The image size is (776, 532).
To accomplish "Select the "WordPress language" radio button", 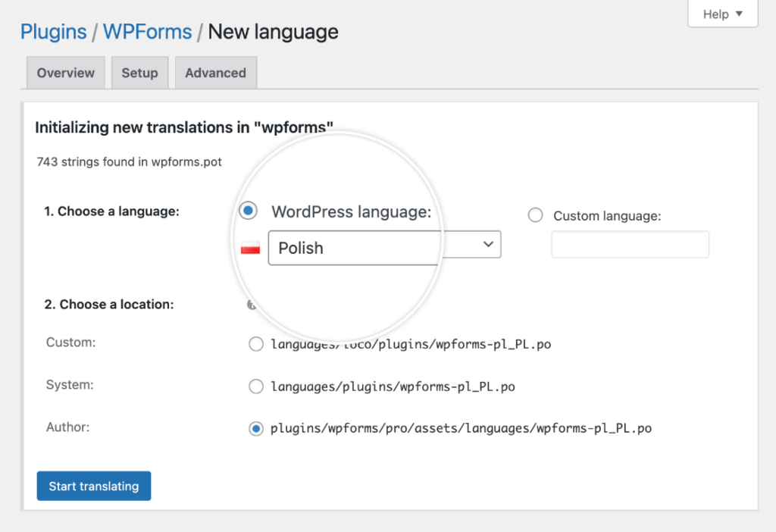I will 248,211.
